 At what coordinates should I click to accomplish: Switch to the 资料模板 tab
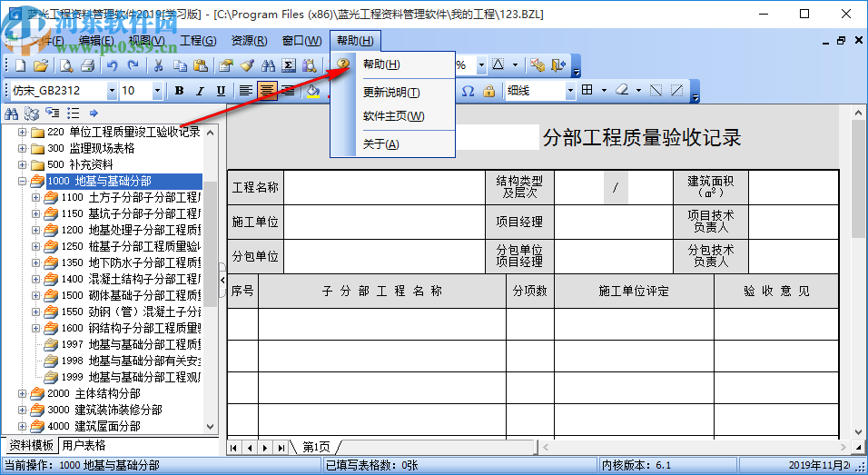31,446
